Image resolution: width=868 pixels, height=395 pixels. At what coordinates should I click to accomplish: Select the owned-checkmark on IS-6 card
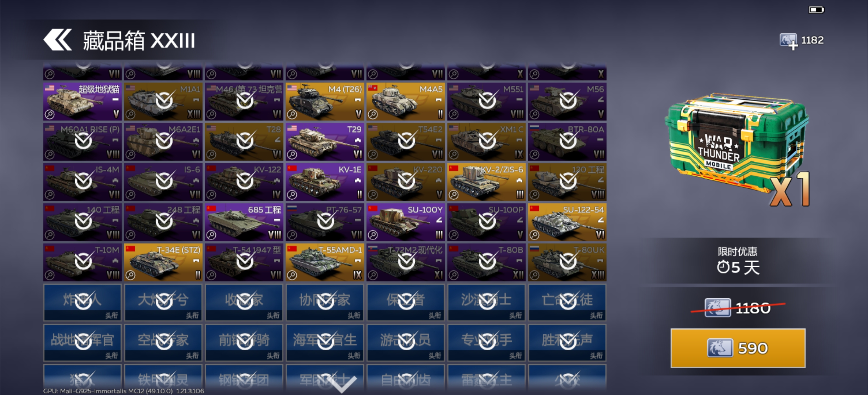164,181
